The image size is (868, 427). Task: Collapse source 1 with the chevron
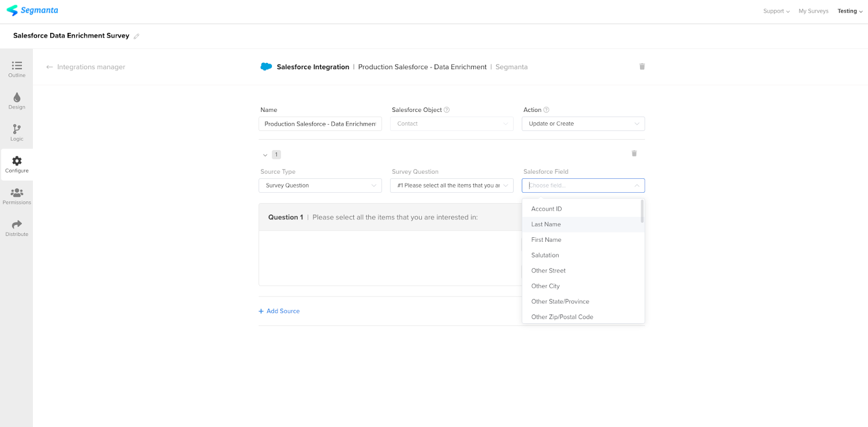coord(265,155)
